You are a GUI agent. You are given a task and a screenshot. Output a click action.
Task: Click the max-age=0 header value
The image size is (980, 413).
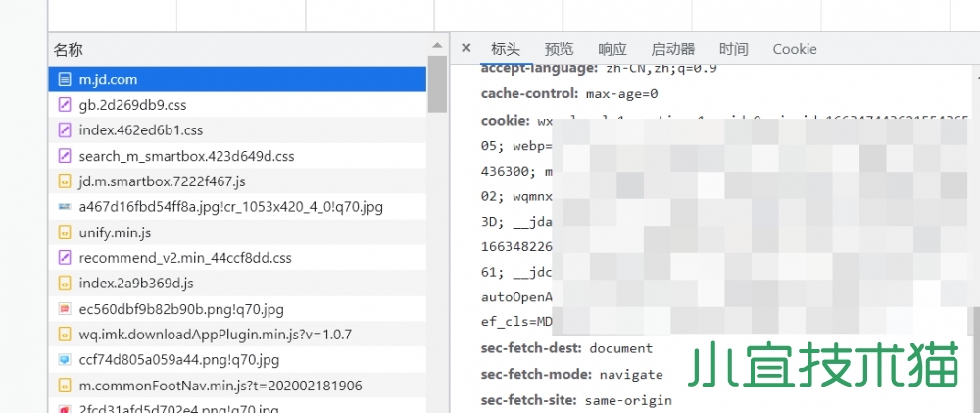click(622, 94)
